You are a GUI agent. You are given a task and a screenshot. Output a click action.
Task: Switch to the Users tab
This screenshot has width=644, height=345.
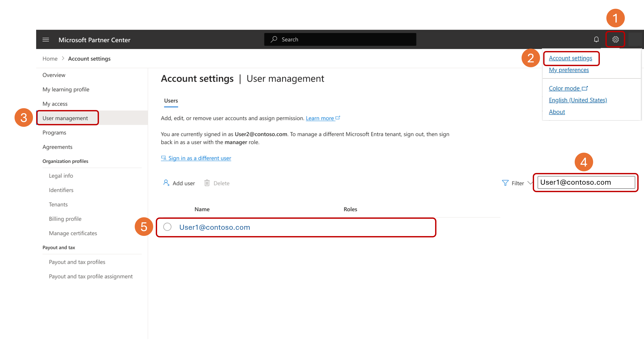pyautogui.click(x=171, y=101)
